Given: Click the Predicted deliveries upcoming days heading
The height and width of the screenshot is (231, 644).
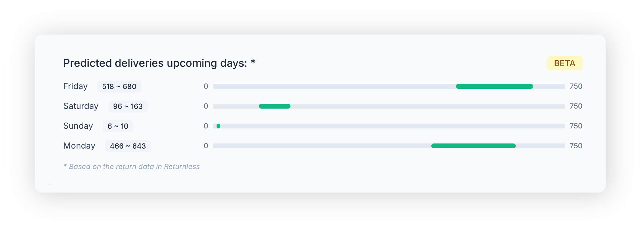Looking at the screenshot, I should click(x=155, y=63).
